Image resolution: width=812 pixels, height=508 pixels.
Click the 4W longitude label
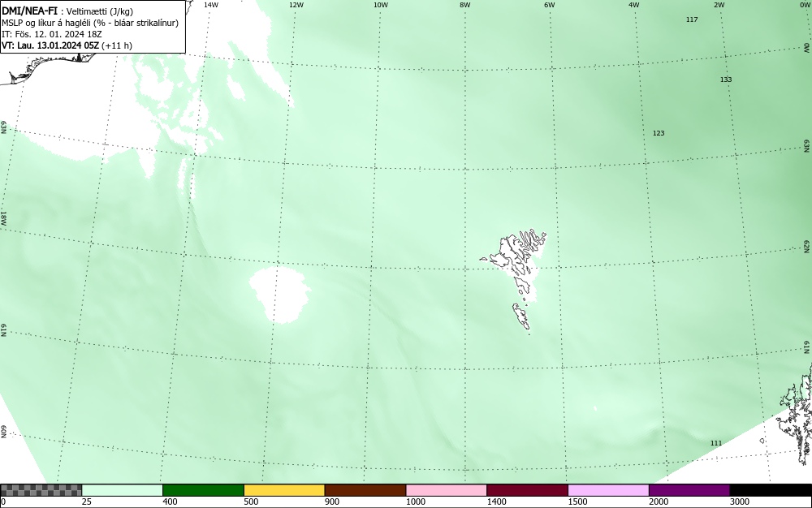point(634,5)
